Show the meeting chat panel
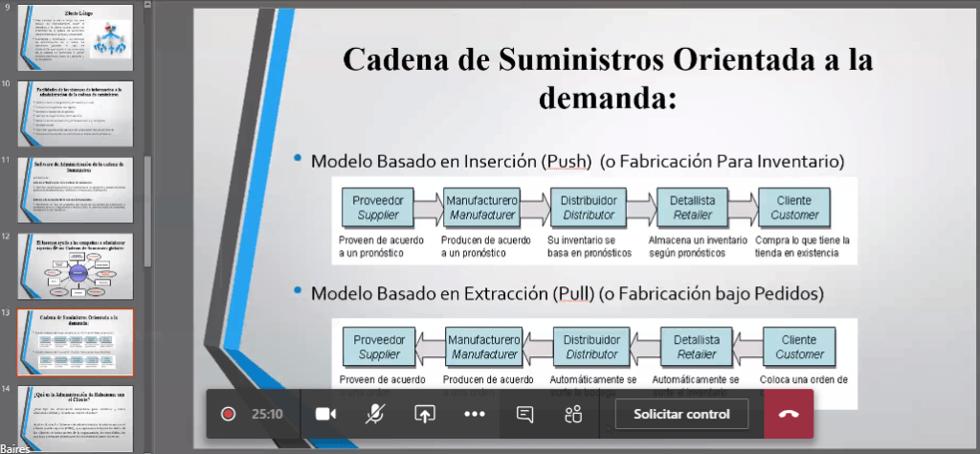This screenshot has height=454, width=980. pos(524,414)
